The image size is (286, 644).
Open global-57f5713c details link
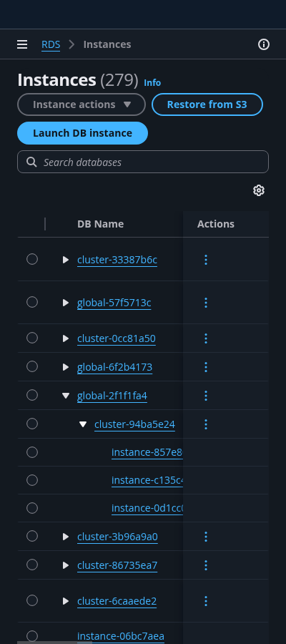(x=114, y=303)
